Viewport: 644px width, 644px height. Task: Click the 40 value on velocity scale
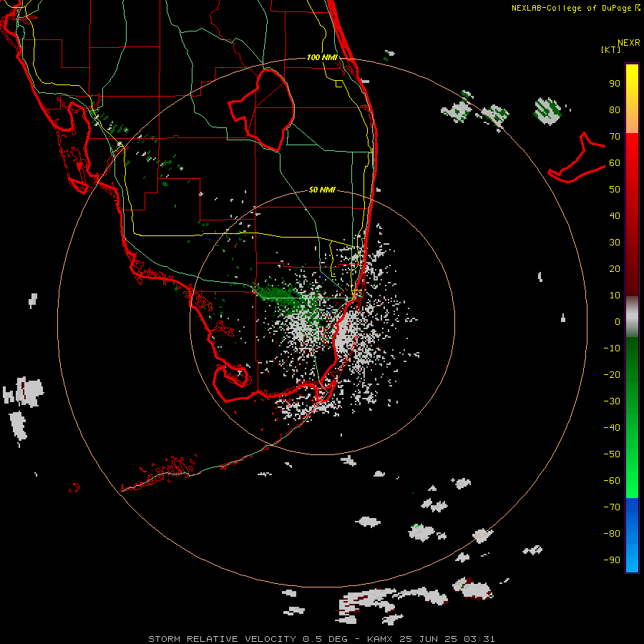[615, 215]
